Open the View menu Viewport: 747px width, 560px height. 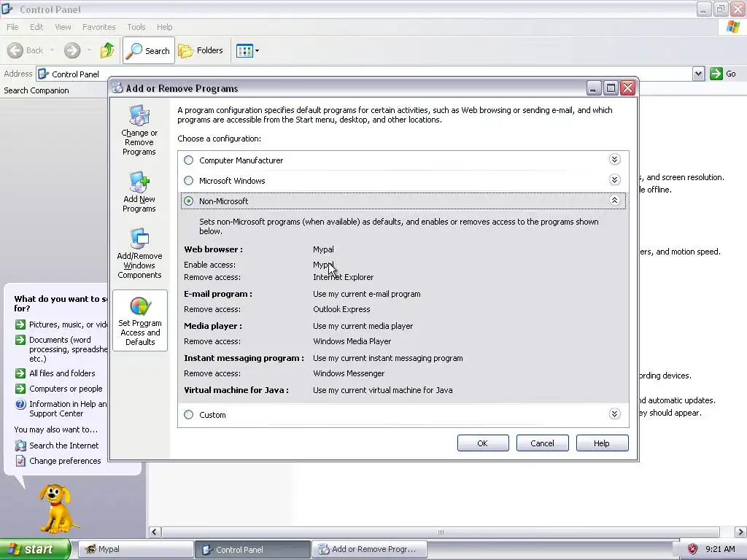(63, 27)
